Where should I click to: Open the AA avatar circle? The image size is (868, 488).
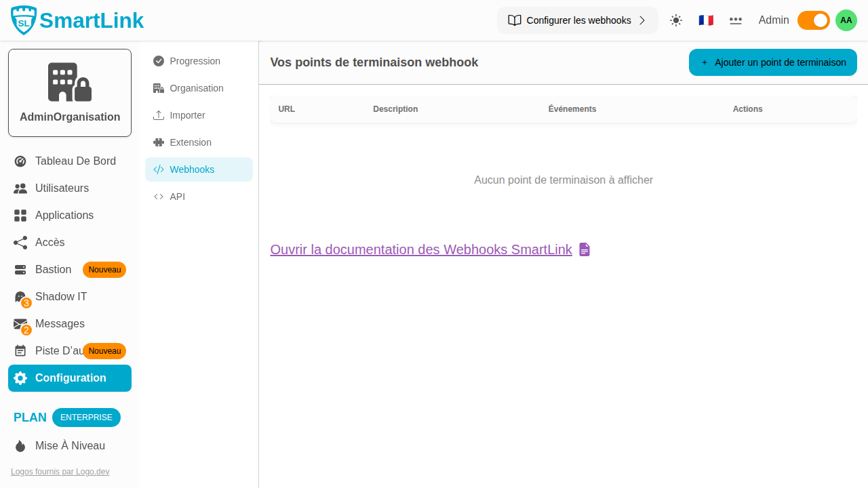coord(846,20)
